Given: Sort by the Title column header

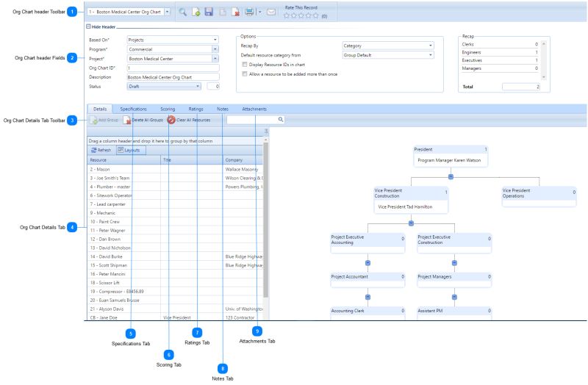Looking at the screenshot, I should [192, 160].
